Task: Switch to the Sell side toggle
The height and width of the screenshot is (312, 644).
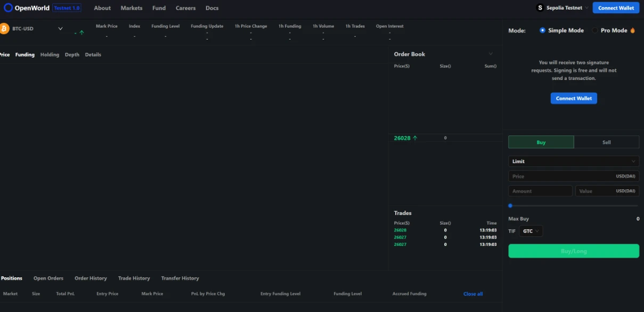Action: click(606, 142)
